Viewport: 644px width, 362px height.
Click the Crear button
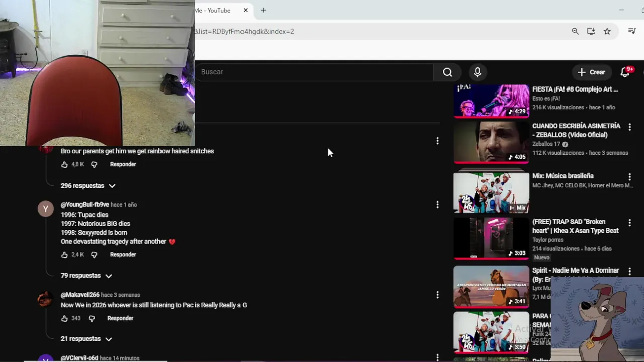point(591,72)
